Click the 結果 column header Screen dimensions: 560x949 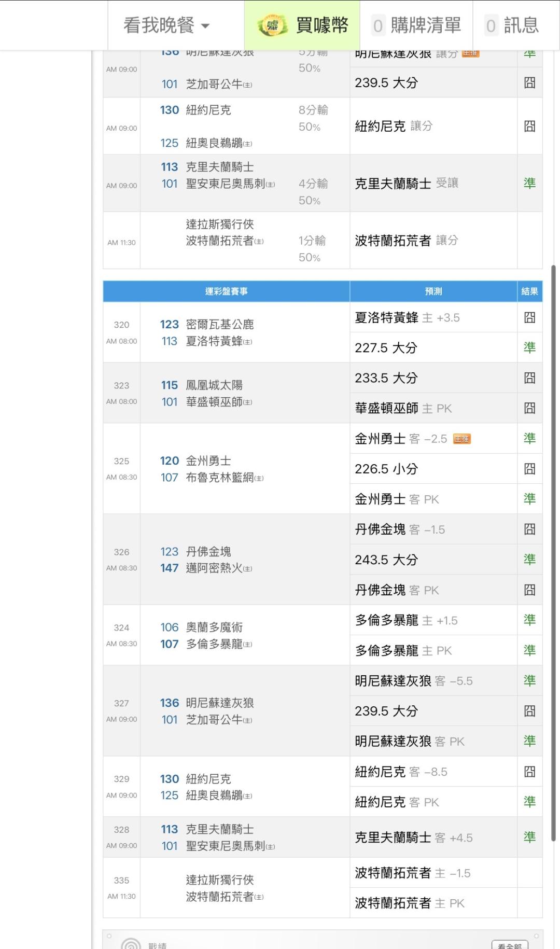point(530,291)
